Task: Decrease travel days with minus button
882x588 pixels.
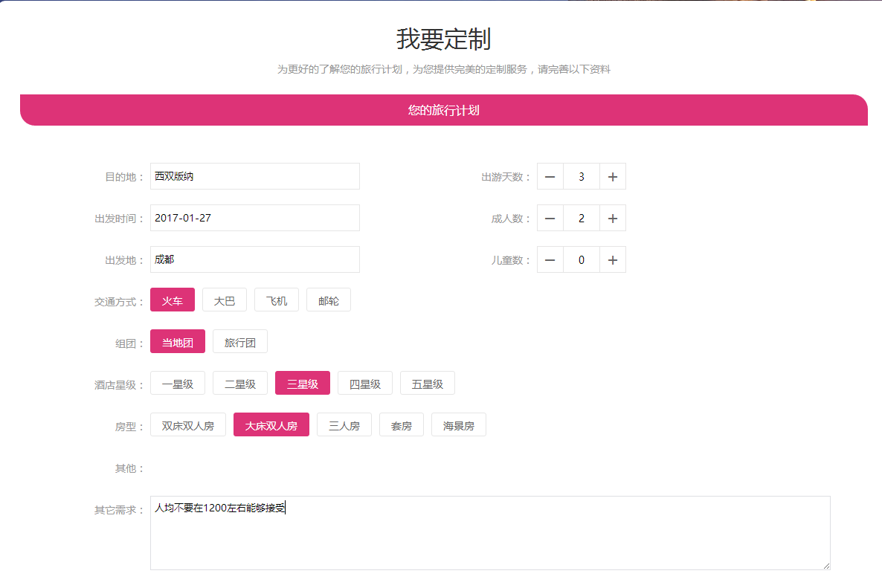Action: pos(550,176)
